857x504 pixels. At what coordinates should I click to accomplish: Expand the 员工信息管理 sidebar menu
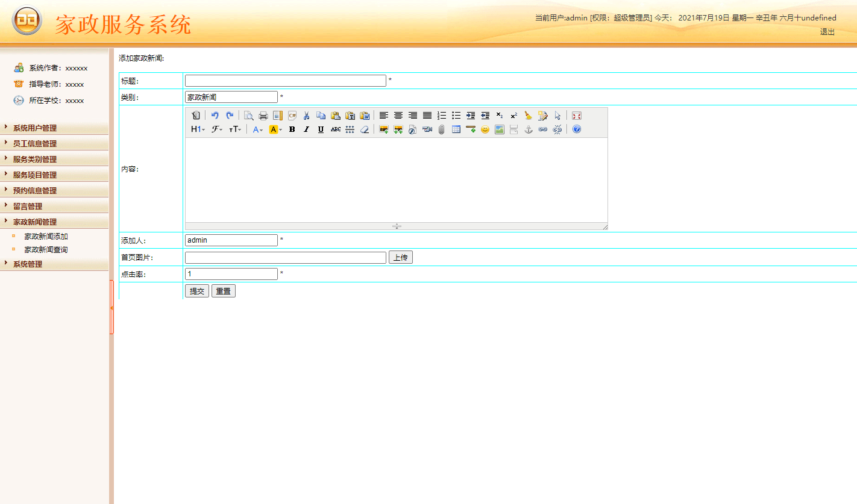36,143
